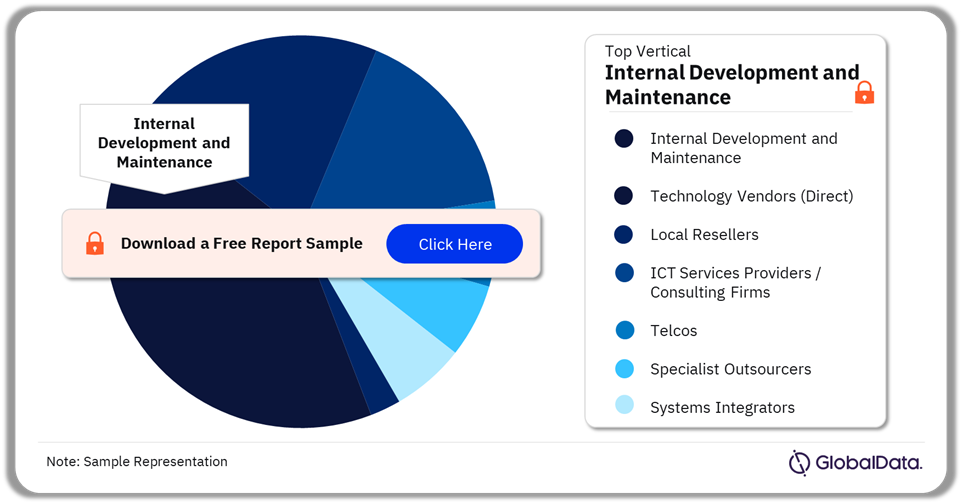Select Internal Development and Maintenance legend swatch

tap(624, 139)
